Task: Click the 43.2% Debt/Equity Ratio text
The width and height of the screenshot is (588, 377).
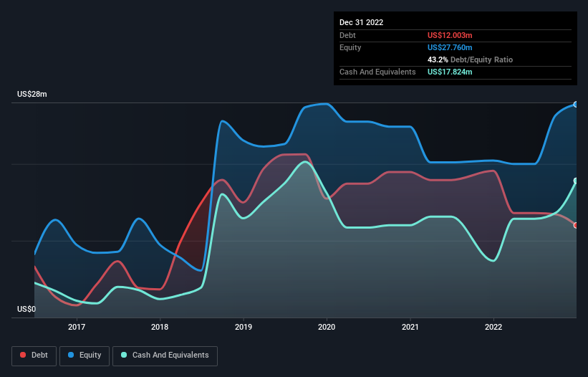Action: tap(470, 59)
